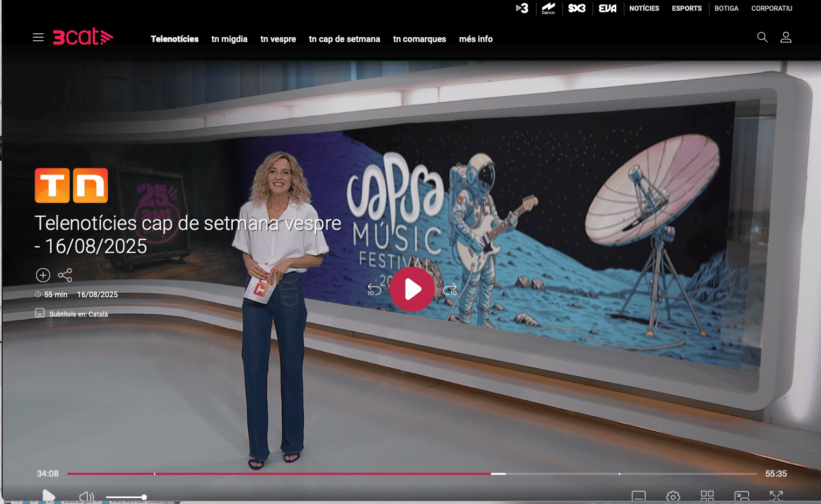
Task: Go to the NOTÍCIES section
Action: pyautogui.click(x=644, y=8)
